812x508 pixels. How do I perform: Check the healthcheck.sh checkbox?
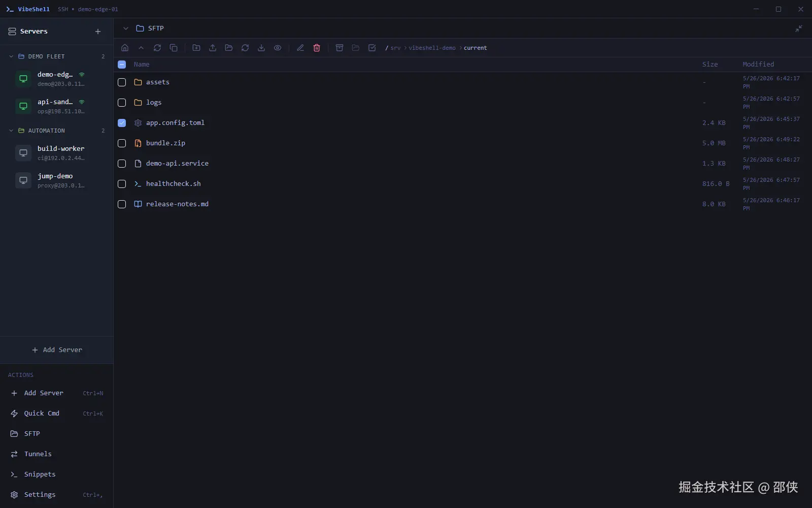coord(122,184)
